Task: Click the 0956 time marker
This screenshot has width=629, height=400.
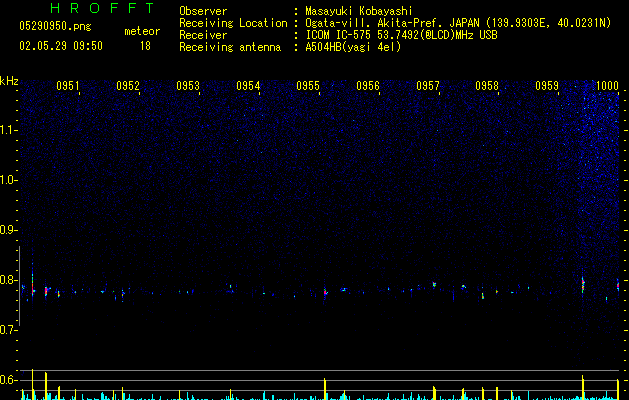Action: pyautogui.click(x=368, y=86)
